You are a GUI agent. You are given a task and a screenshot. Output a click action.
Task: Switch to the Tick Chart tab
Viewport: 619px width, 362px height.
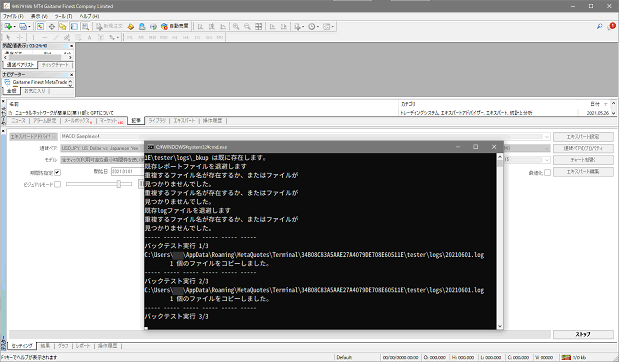click(x=55, y=65)
